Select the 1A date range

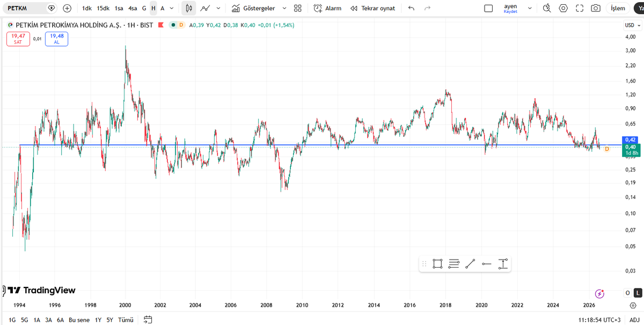37,320
